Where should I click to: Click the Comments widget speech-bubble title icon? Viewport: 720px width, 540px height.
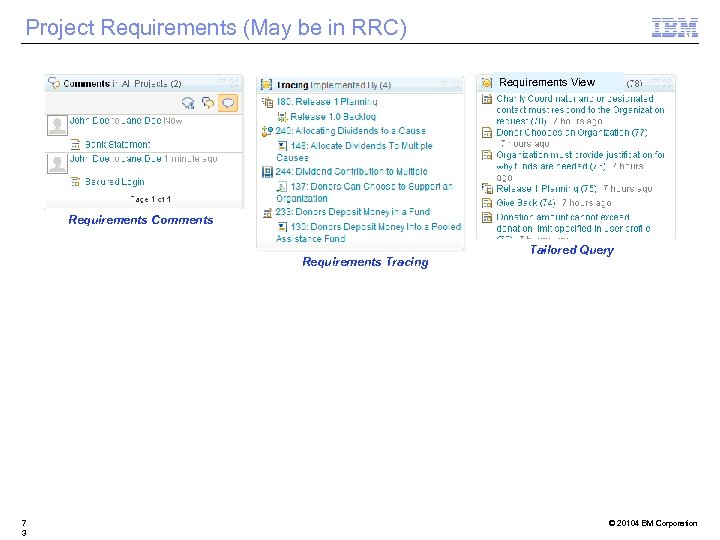[x=54, y=83]
